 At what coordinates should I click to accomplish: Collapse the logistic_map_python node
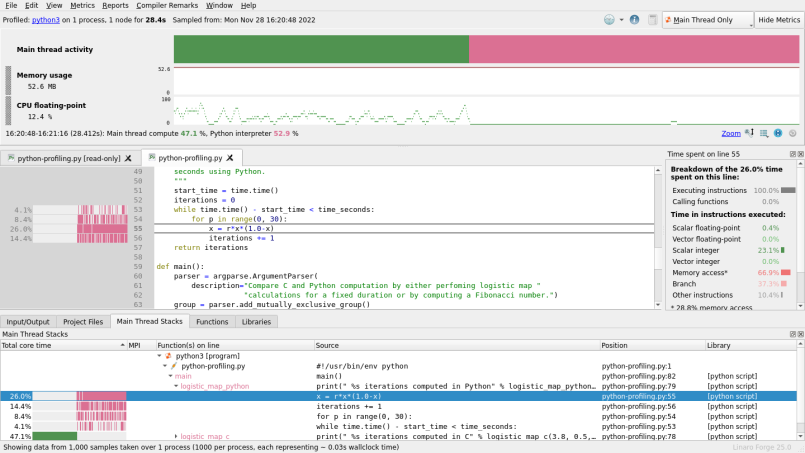tap(176, 386)
